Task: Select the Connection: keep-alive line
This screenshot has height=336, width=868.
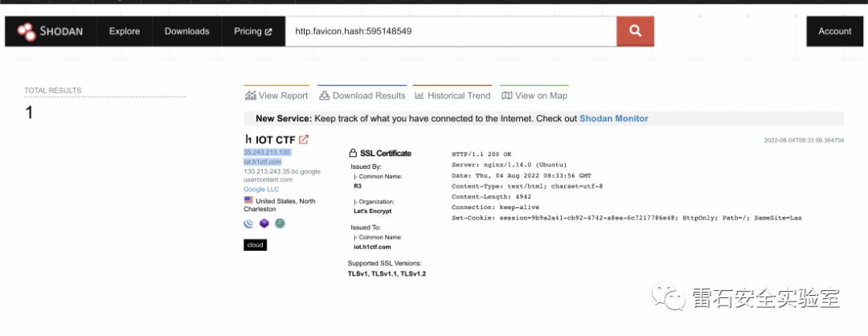Action: coord(495,207)
